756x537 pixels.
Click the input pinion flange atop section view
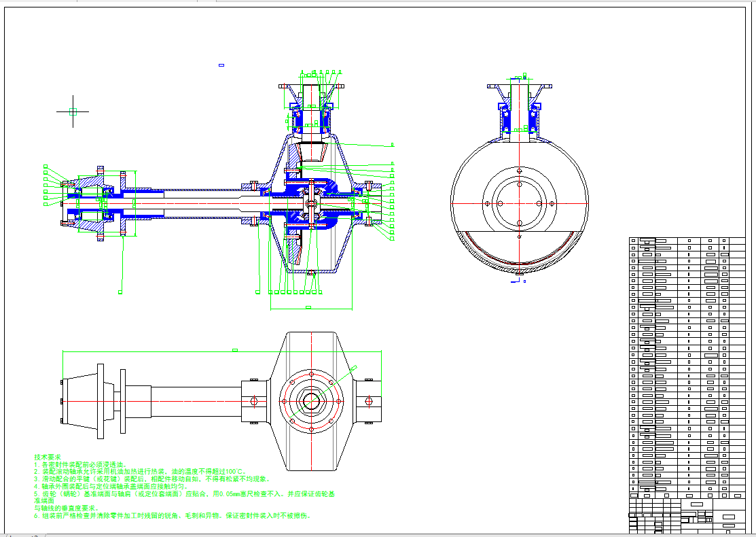[312, 86]
